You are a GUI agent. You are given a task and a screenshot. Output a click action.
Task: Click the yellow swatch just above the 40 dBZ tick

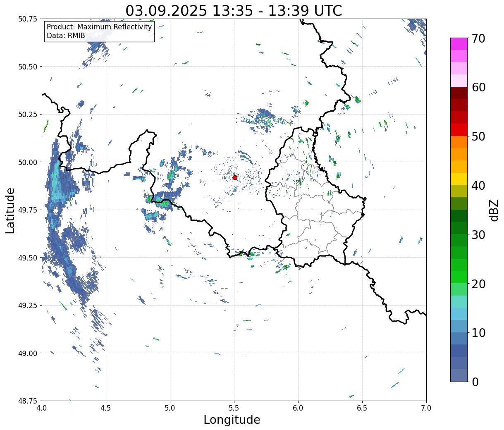(x=459, y=179)
